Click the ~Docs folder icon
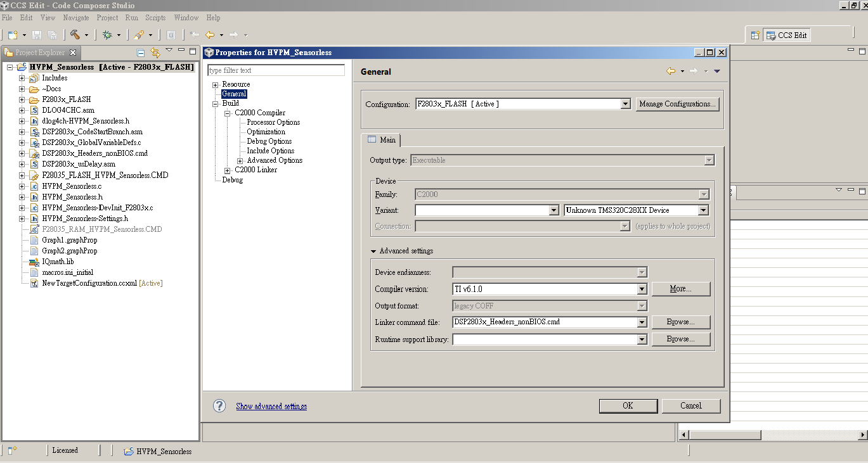The width and height of the screenshot is (868, 463). (34, 89)
